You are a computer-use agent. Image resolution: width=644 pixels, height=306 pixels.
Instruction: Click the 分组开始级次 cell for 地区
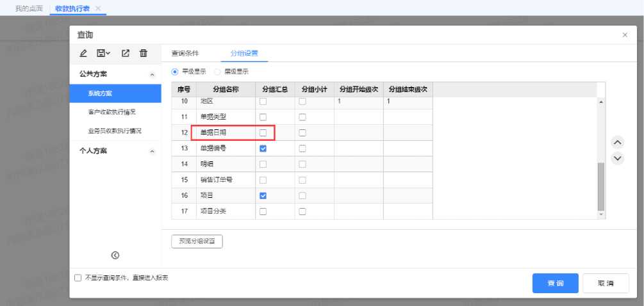[x=359, y=102]
